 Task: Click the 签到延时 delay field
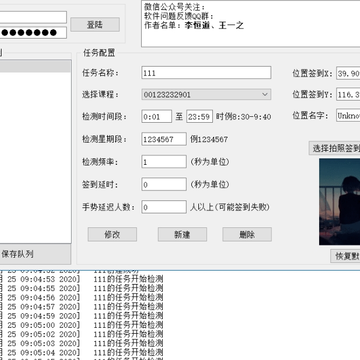tap(164, 184)
